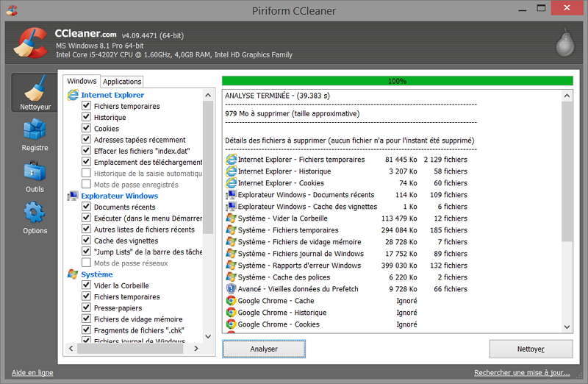Select Explorateur Windows category heading
The width and height of the screenshot is (588, 384).
pos(120,196)
